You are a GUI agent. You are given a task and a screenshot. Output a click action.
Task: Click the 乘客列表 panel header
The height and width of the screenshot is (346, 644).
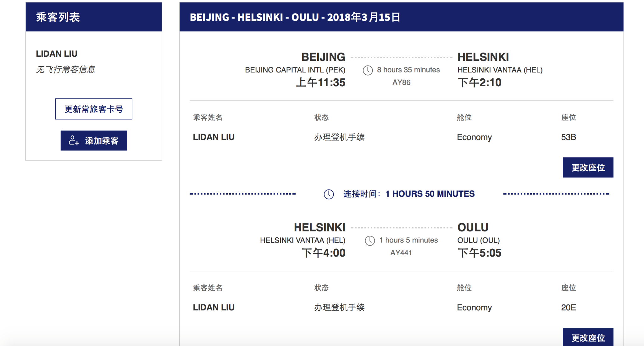pyautogui.click(x=94, y=17)
